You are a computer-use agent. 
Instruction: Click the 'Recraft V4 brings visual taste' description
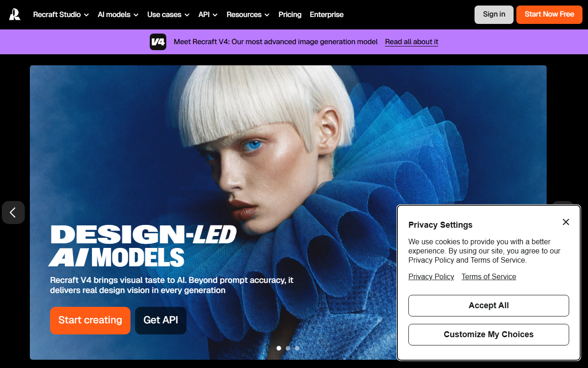click(x=172, y=285)
